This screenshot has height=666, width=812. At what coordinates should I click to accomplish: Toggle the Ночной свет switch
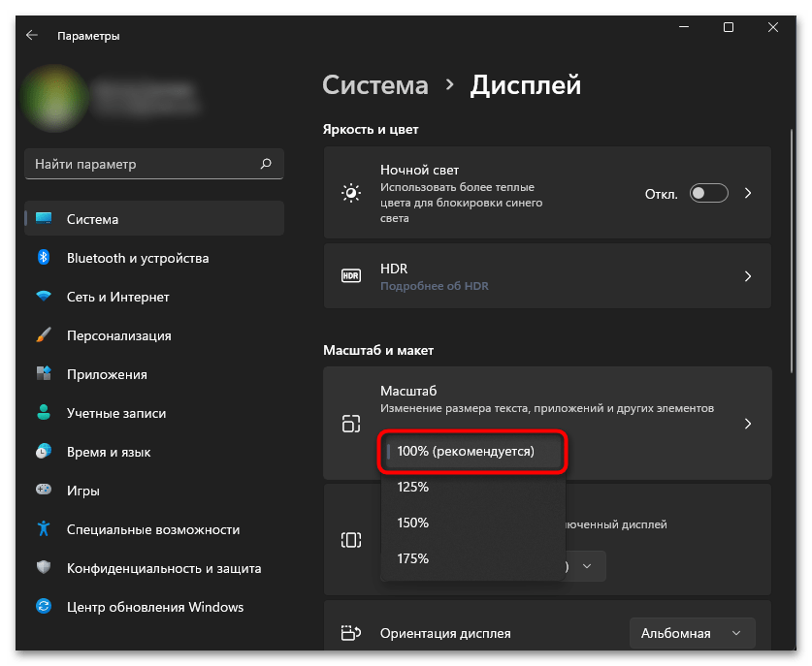[708, 194]
